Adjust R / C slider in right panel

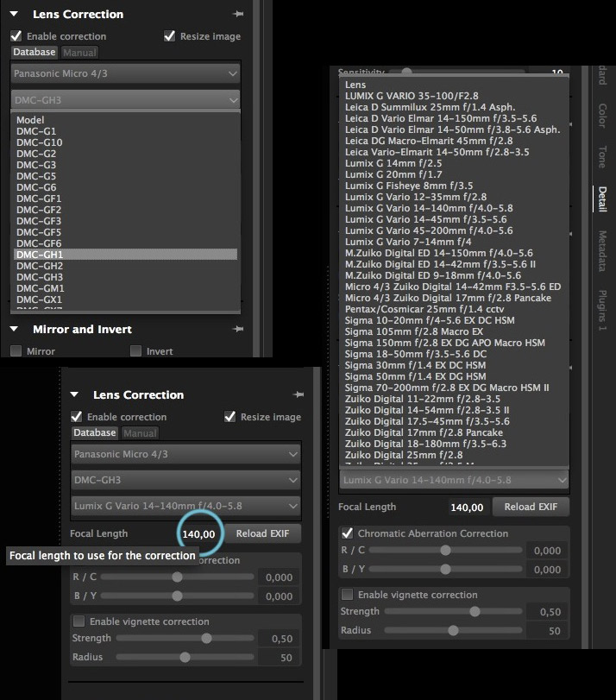coord(445,551)
